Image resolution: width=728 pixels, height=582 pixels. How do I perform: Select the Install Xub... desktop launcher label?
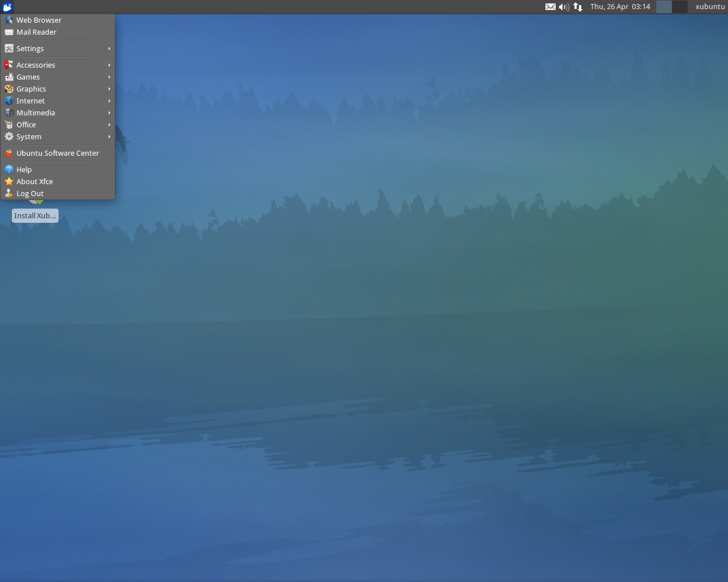click(35, 215)
